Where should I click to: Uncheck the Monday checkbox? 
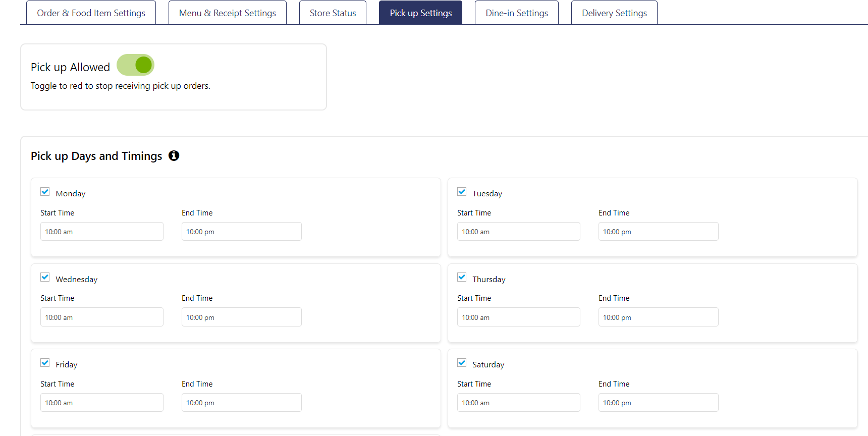[45, 192]
